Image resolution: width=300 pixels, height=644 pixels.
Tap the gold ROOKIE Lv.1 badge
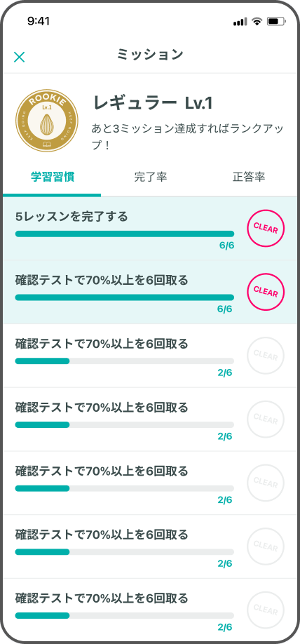click(x=47, y=121)
